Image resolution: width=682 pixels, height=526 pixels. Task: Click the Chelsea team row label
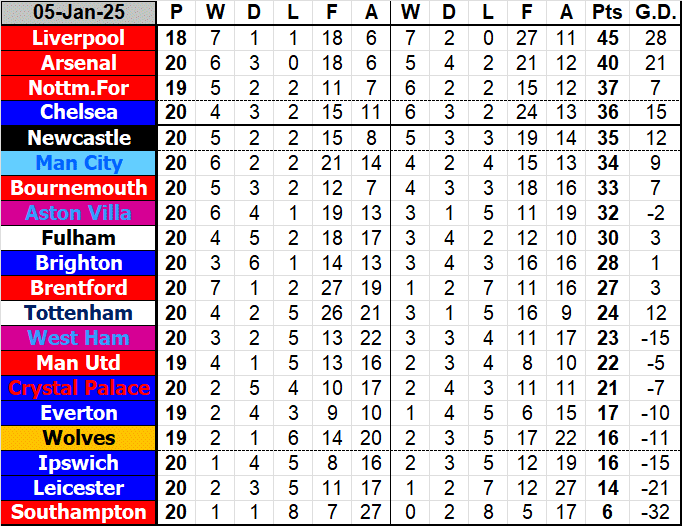(x=79, y=113)
